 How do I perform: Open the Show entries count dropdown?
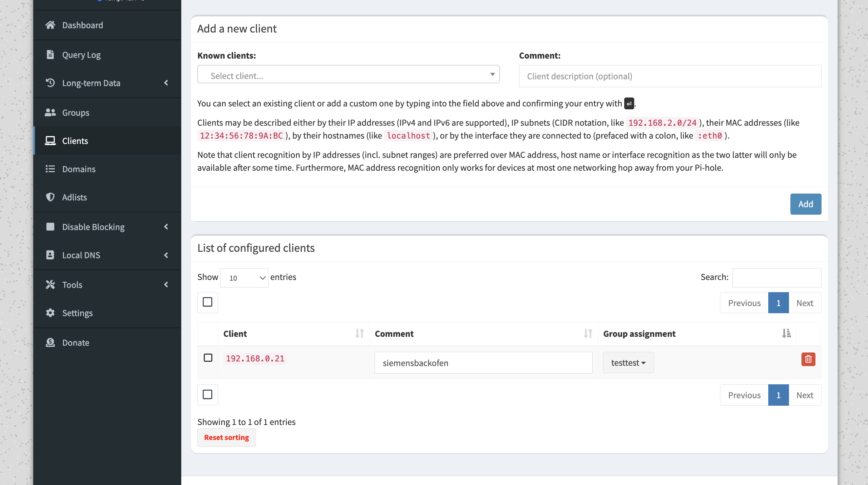point(244,278)
